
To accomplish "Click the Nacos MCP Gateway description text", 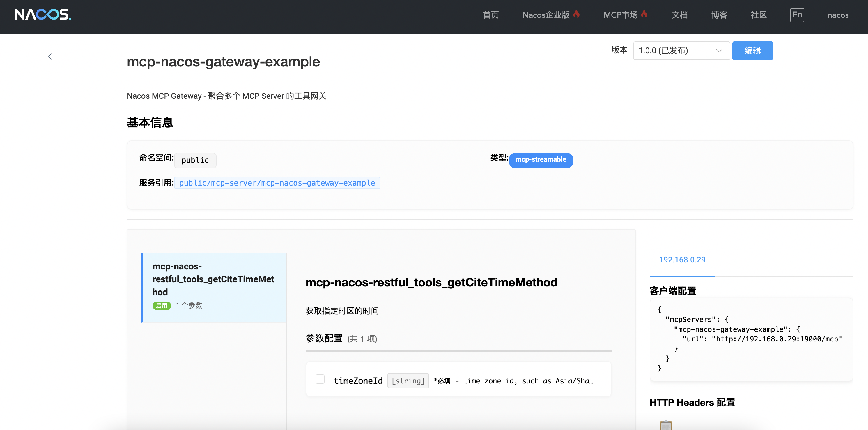I will tap(226, 96).
